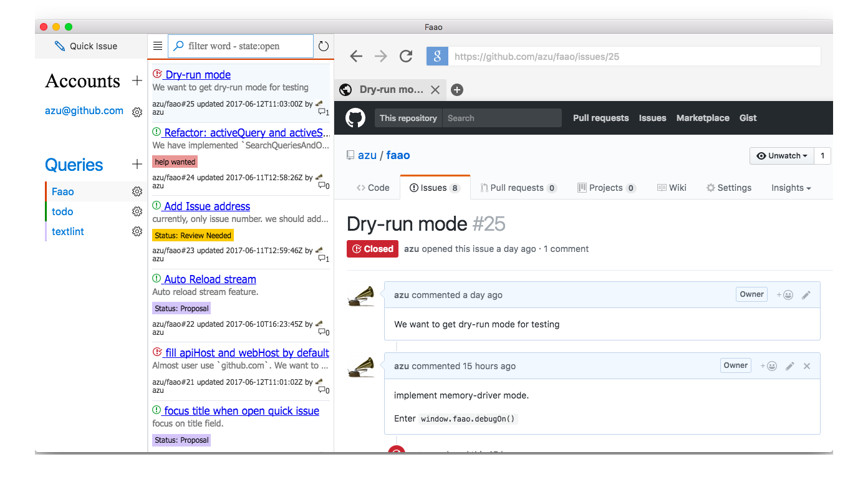The height and width of the screenshot is (502, 868).
Task: Go back in the embedded browser
Action: pos(356,56)
